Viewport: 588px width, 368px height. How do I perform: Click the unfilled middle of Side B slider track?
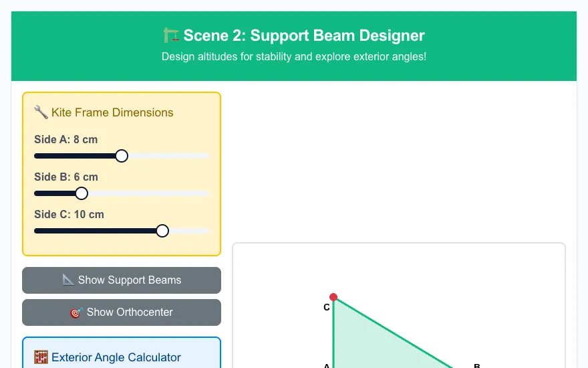coord(148,193)
